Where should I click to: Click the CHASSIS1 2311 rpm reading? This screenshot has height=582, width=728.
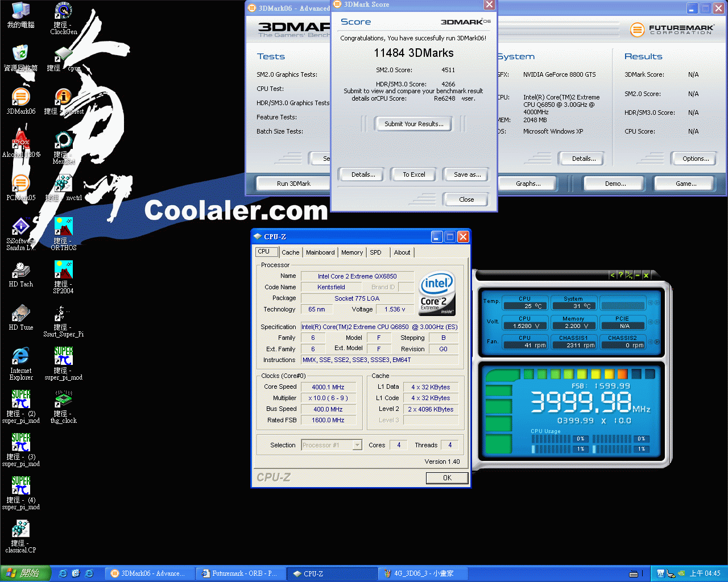[573, 345]
